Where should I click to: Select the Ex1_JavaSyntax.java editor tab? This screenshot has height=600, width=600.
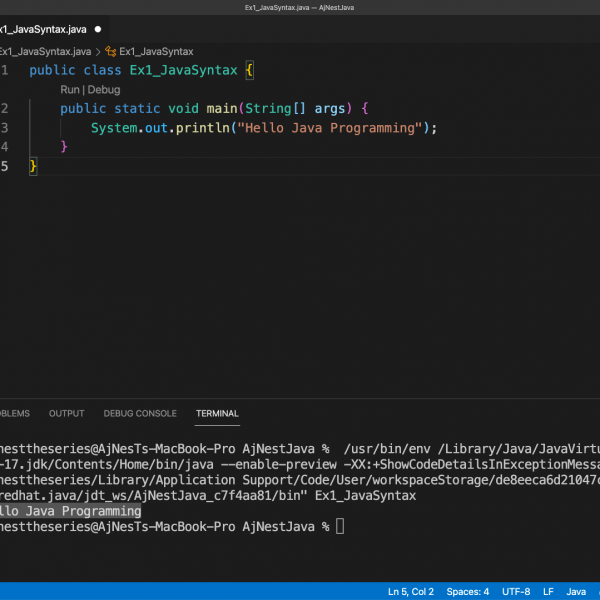[42, 29]
